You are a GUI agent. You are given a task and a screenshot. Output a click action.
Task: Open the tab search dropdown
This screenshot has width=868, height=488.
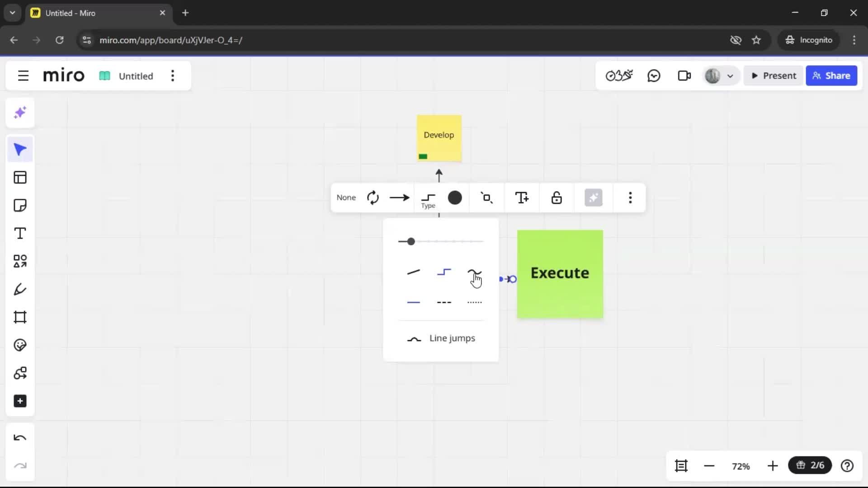12,13
